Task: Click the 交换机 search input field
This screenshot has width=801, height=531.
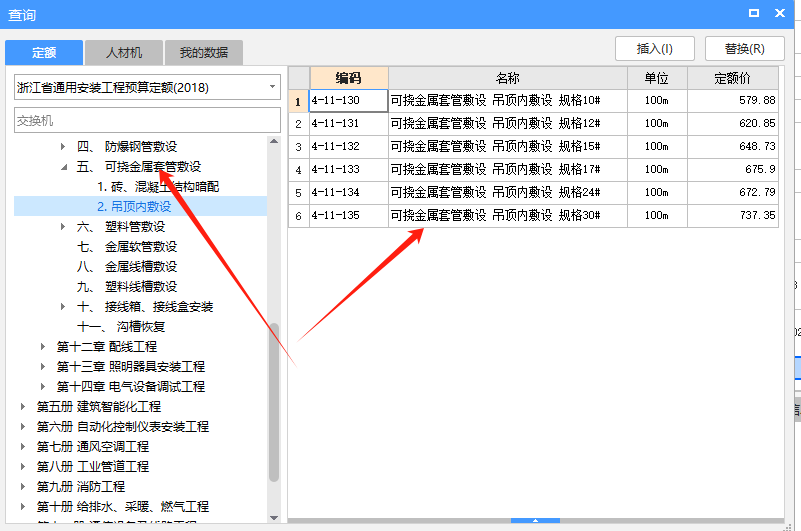Action: (x=147, y=121)
